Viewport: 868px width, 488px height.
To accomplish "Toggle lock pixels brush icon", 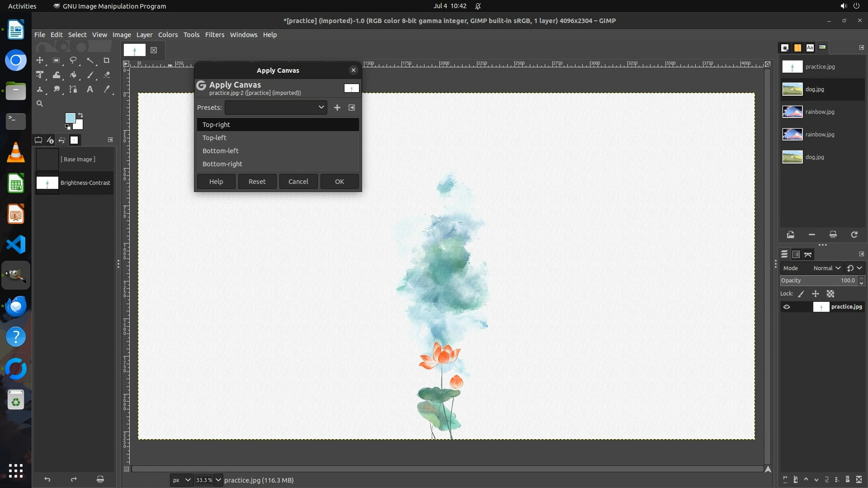I will pyautogui.click(x=801, y=294).
